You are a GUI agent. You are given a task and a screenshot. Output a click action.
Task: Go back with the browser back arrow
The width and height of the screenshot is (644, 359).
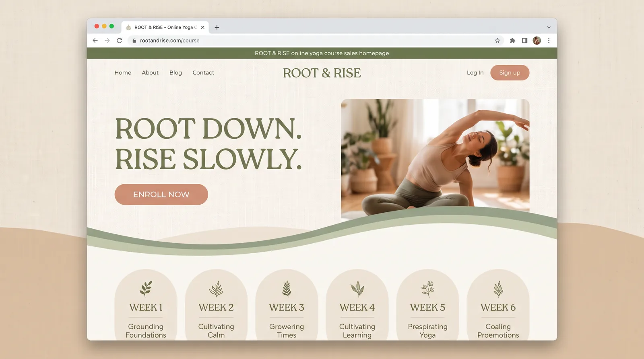[95, 41]
